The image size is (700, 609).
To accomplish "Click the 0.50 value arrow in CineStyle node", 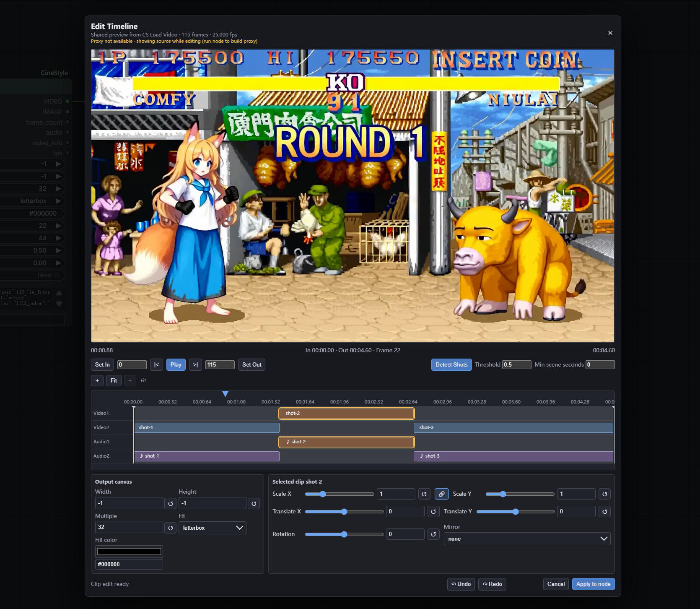I will 59,250.
